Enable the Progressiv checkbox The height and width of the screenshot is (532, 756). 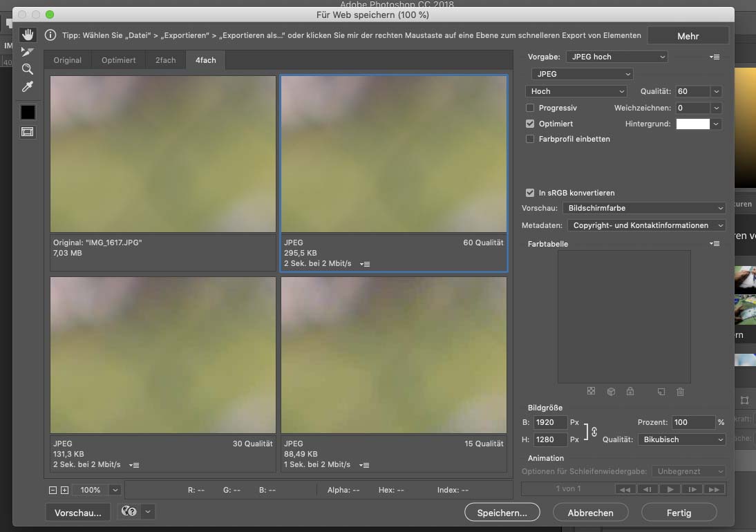(530, 108)
